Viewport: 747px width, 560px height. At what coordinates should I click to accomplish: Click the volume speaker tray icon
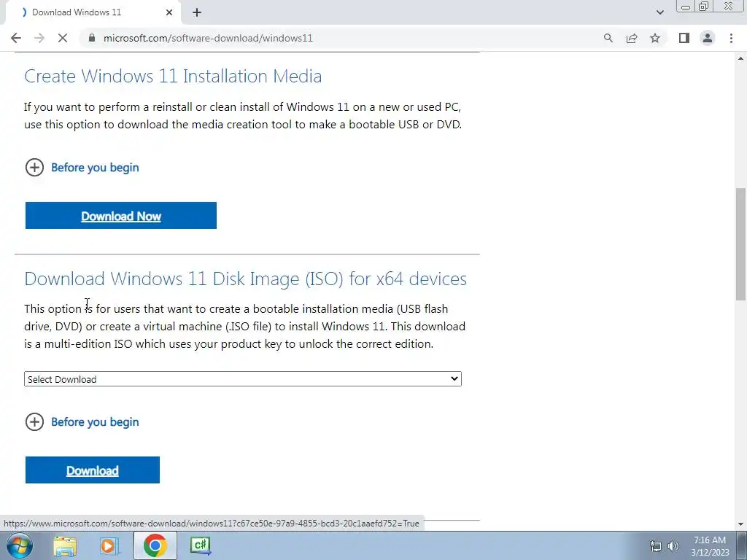(x=673, y=546)
